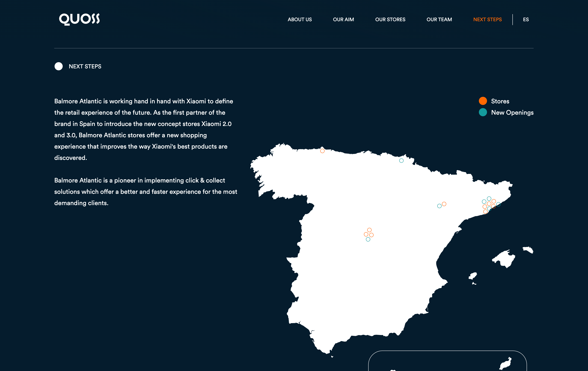Select the right orange marker in Madrid cluster

click(371, 235)
